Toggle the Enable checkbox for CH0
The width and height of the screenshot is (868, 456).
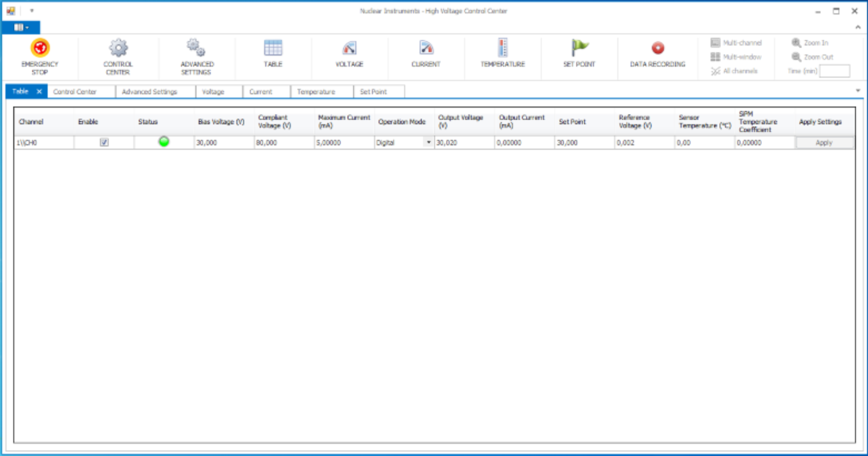point(104,142)
